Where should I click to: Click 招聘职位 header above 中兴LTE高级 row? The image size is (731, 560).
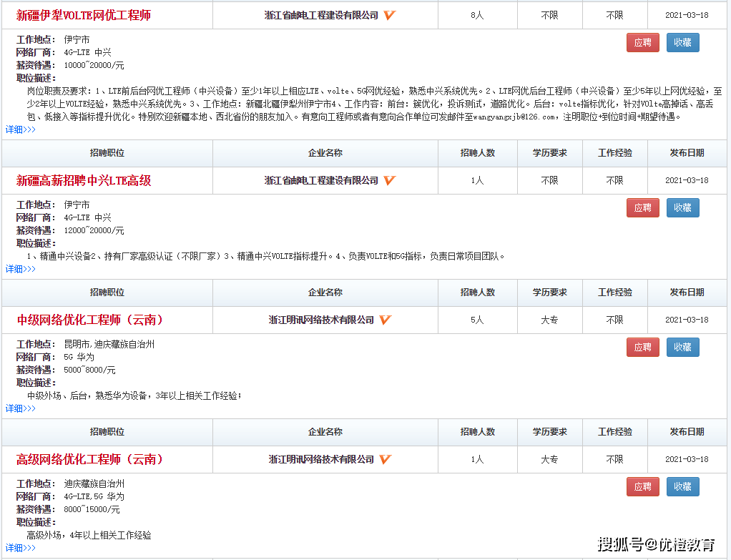pyautogui.click(x=107, y=153)
